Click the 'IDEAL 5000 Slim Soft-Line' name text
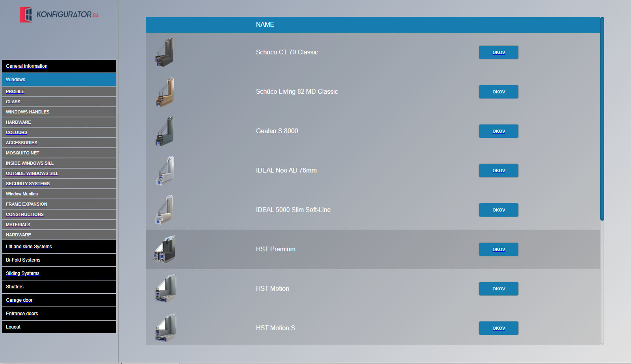 (293, 210)
